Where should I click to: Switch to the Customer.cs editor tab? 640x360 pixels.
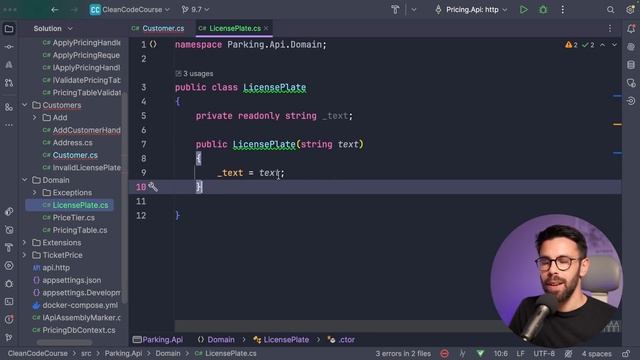[158, 29]
